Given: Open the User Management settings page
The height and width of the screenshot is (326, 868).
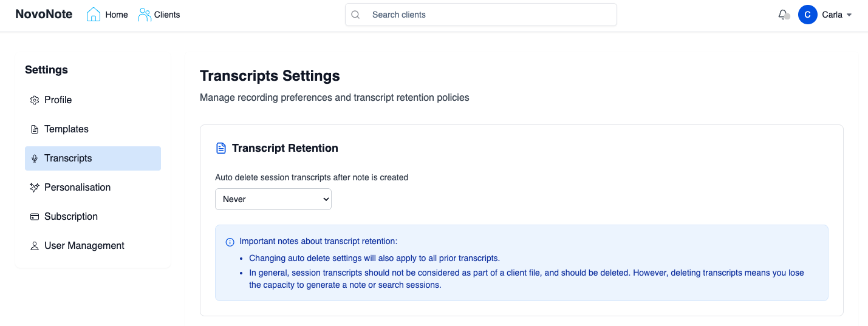Looking at the screenshot, I should point(84,246).
